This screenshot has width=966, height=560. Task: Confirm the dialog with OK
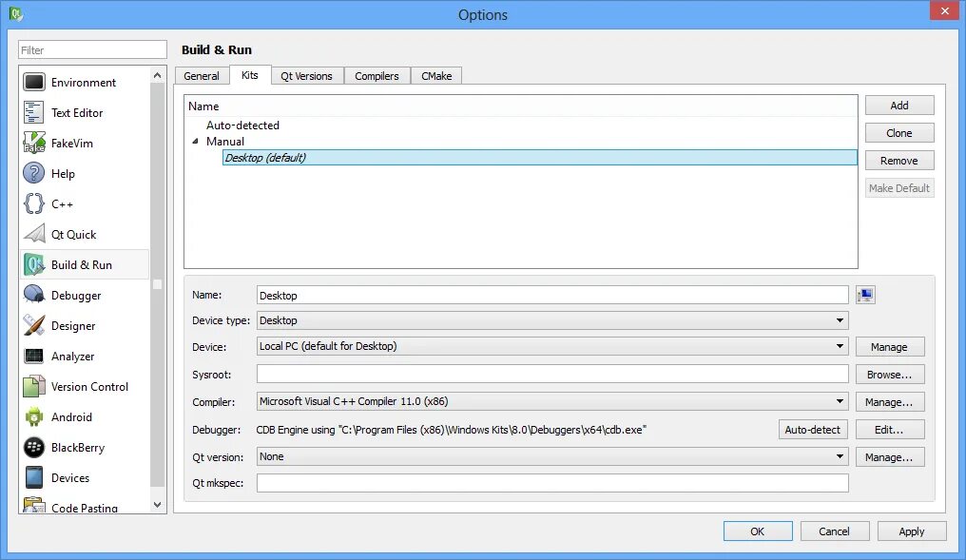pos(758,531)
